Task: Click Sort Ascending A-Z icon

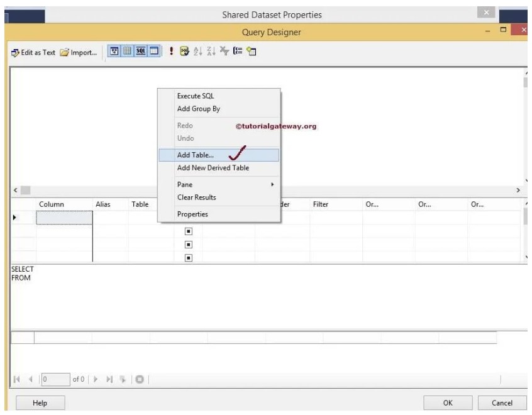Action: (198, 51)
